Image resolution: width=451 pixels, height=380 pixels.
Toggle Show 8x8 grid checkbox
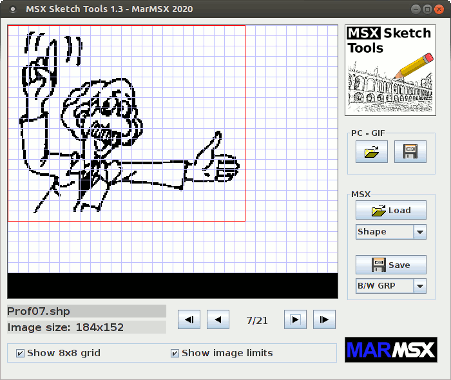pyautogui.click(x=20, y=353)
